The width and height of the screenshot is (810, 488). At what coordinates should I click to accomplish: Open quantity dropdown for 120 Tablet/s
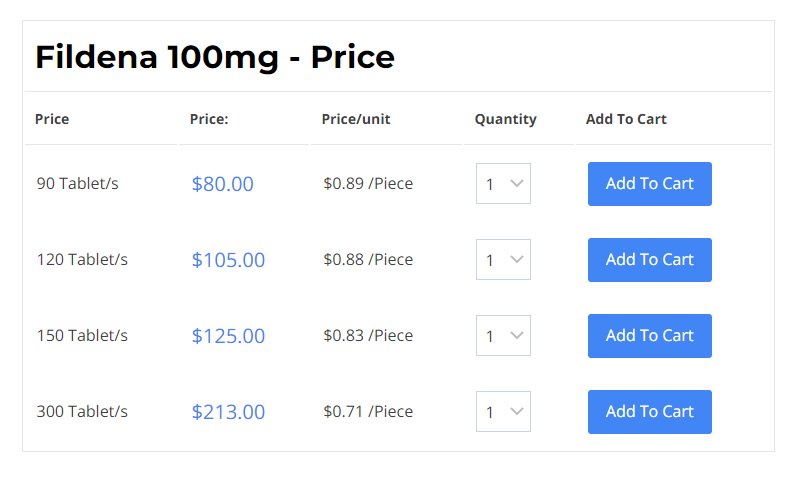tap(503, 260)
